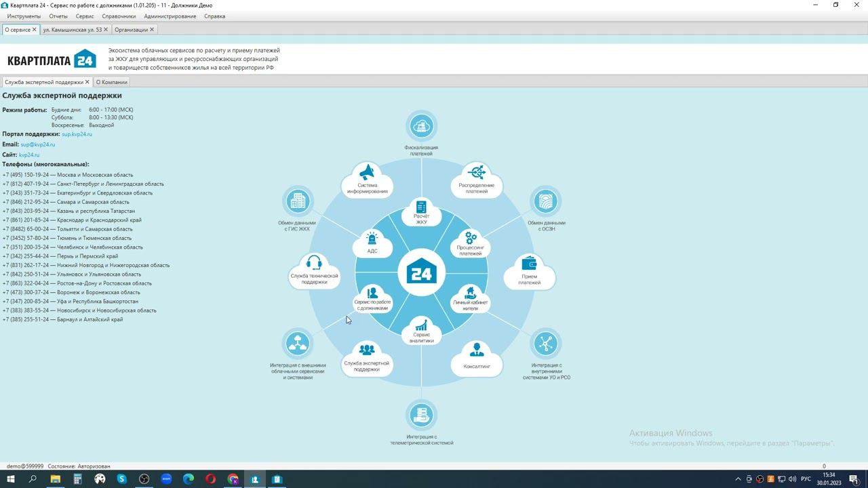Screen dimensions: 868x488
Task: Open the clock showing 15:34
Action: click(829, 479)
